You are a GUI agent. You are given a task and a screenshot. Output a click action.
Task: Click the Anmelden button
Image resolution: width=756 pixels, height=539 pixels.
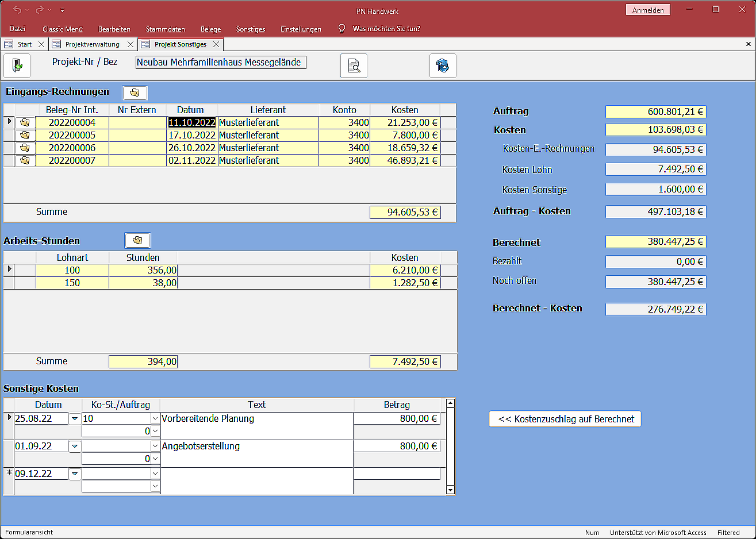pos(648,10)
